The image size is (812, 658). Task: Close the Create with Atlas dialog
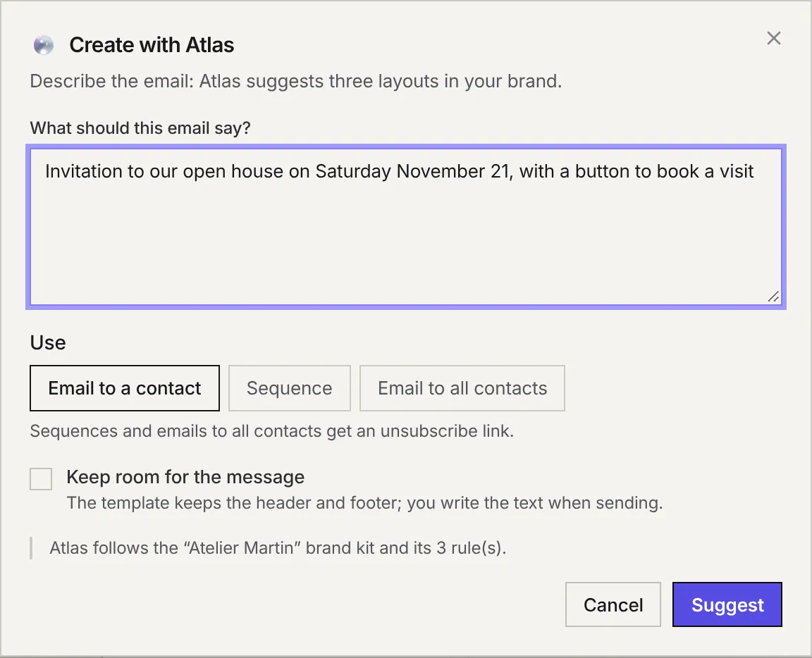coord(774,38)
